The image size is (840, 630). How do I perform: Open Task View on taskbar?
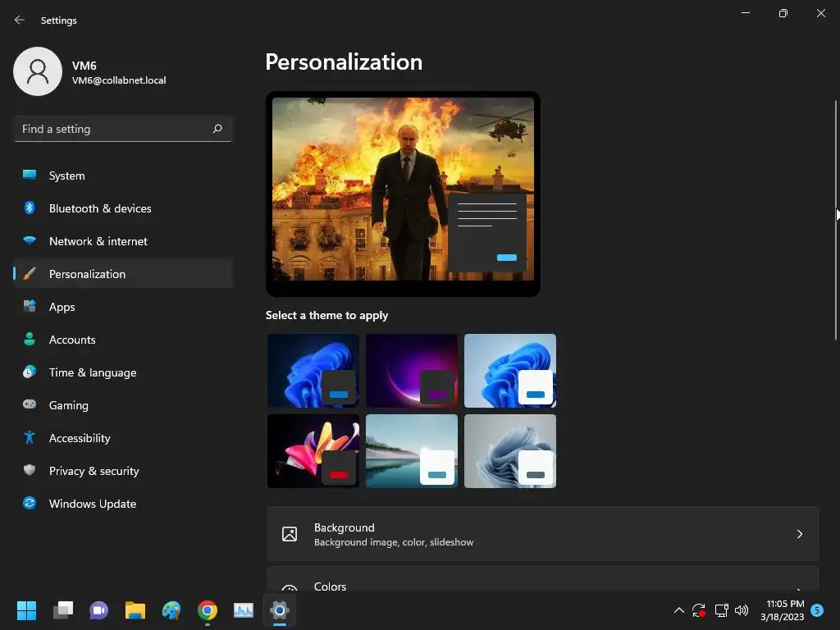tap(63, 610)
